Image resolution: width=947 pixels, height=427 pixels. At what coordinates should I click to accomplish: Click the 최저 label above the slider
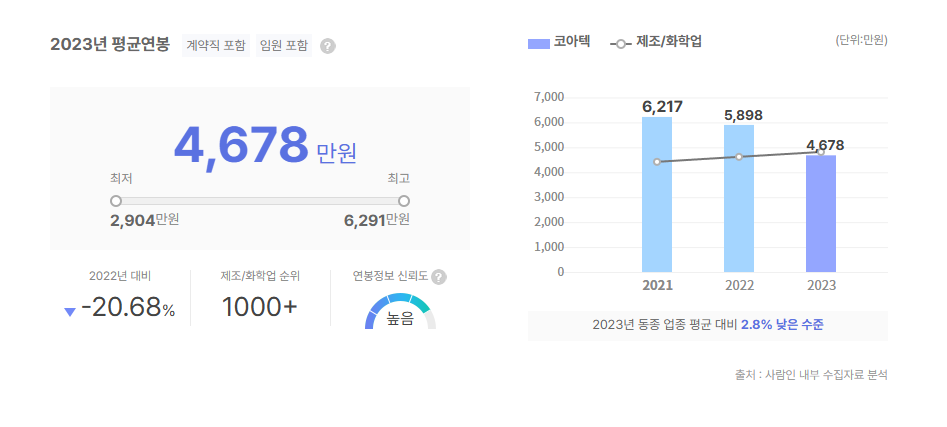coord(121,179)
